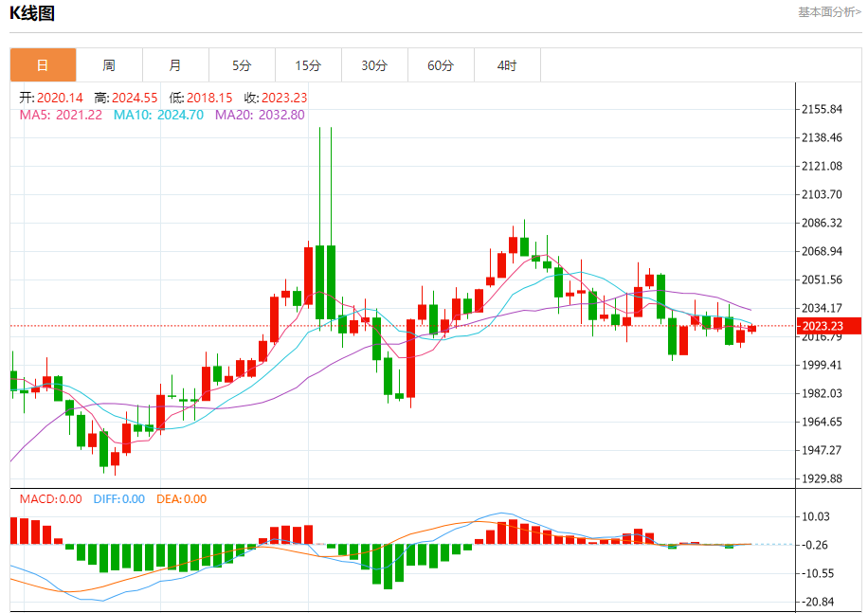Switch to the 月 monthly tab
Viewport: 868px width, 613px height.
coord(175,65)
